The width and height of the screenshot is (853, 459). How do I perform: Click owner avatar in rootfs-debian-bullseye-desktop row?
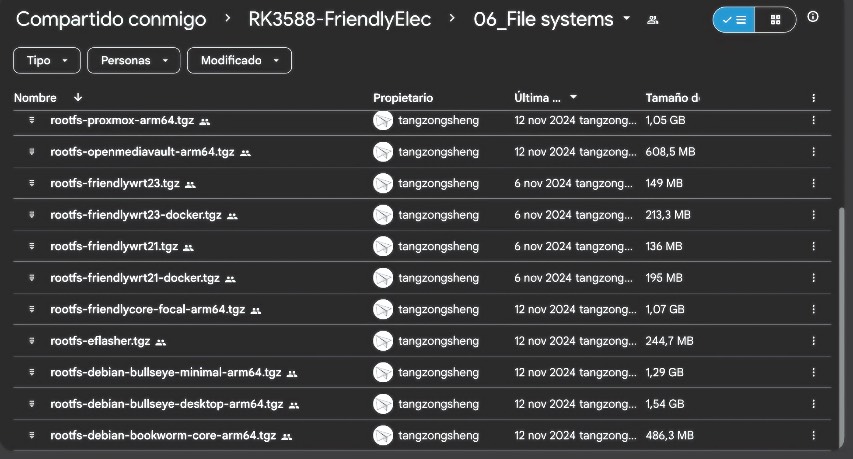[x=383, y=404]
